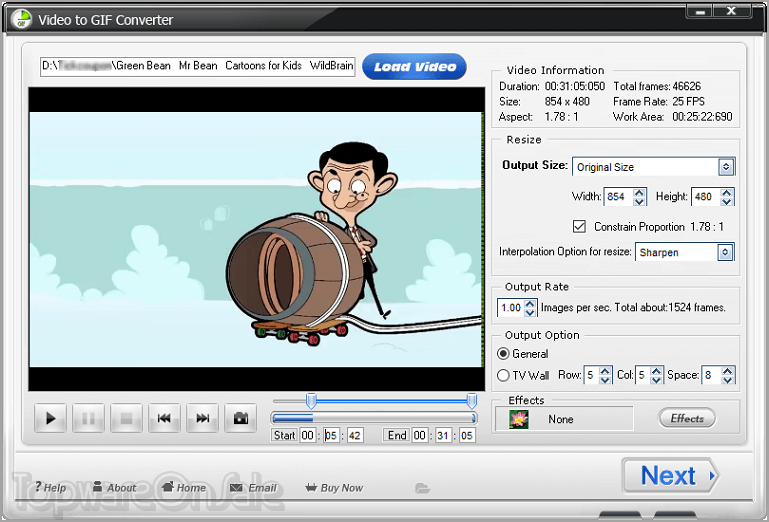Click the Effects button

pyautogui.click(x=687, y=418)
